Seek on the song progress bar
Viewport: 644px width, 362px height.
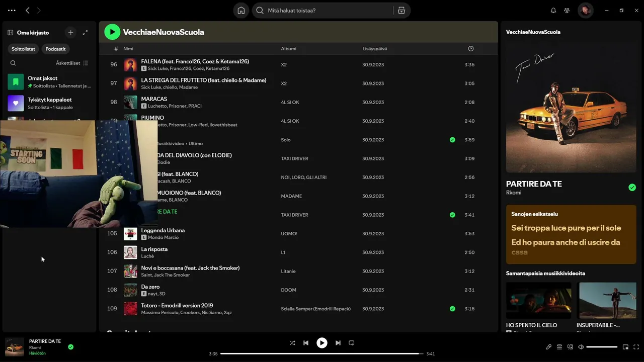[x=322, y=353]
